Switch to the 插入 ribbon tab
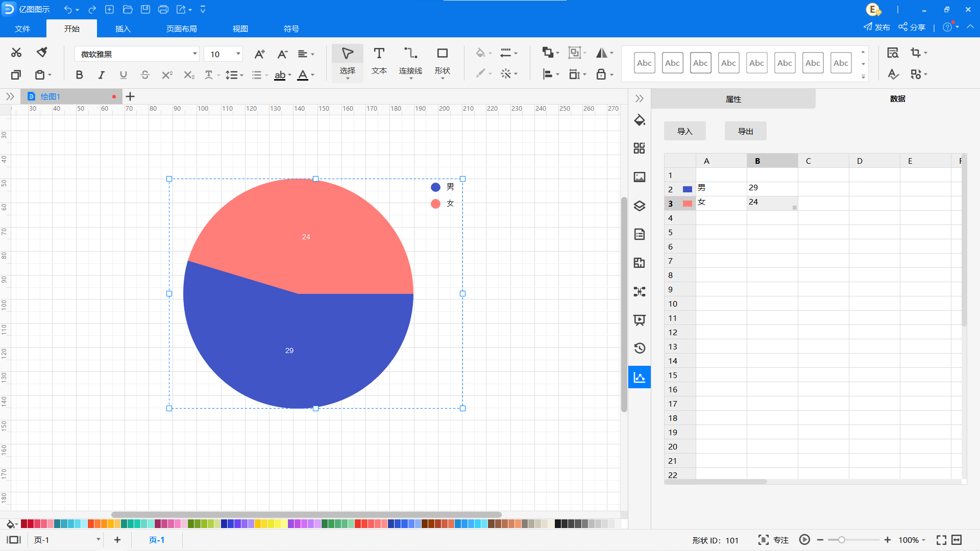980x551 pixels. (123, 29)
